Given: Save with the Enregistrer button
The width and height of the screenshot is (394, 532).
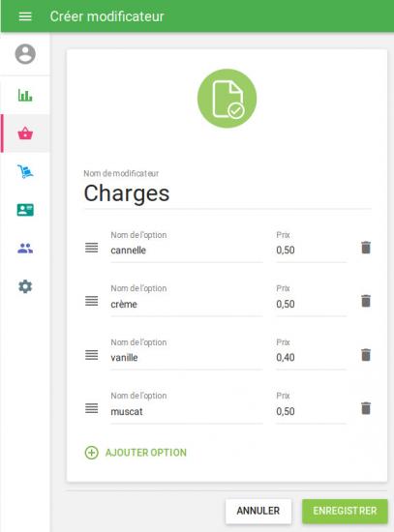Looking at the screenshot, I should click(x=345, y=511).
